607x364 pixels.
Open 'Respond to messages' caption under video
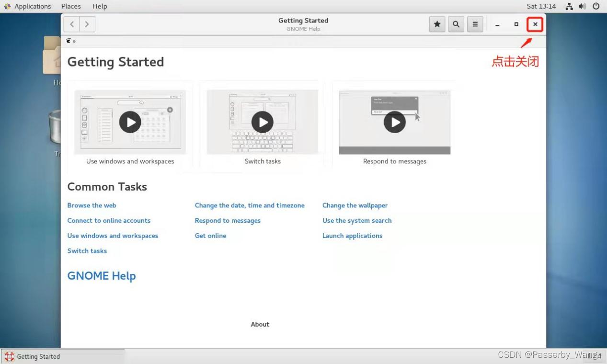click(x=395, y=161)
